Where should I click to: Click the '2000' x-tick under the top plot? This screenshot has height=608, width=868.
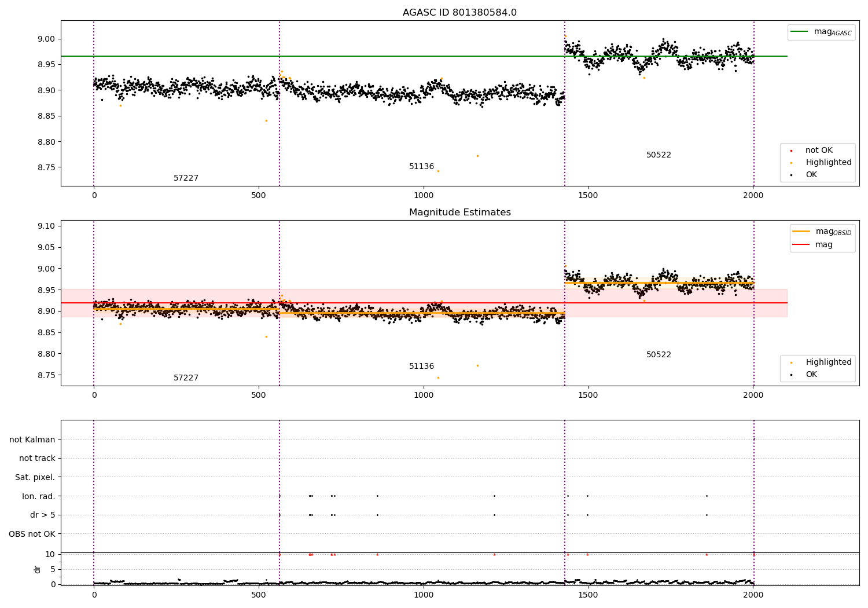(x=753, y=196)
